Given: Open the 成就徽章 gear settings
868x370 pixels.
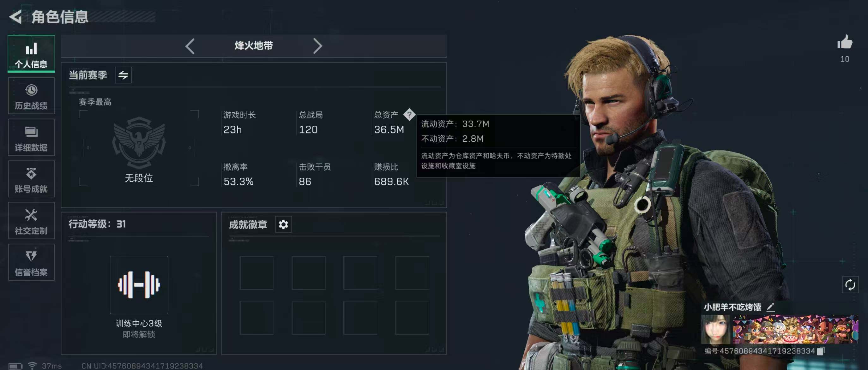Looking at the screenshot, I should pyautogui.click(x=283, y=224).
